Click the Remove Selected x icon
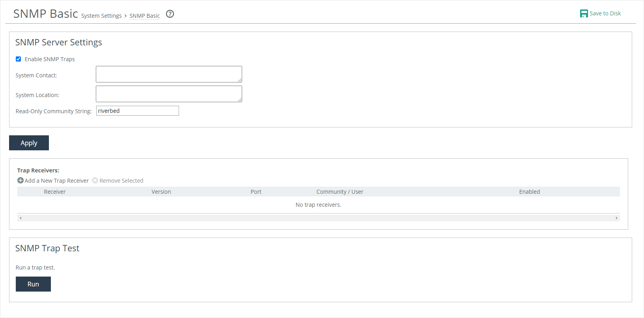Viewport: 644px width, 318px height. [95, 180]
